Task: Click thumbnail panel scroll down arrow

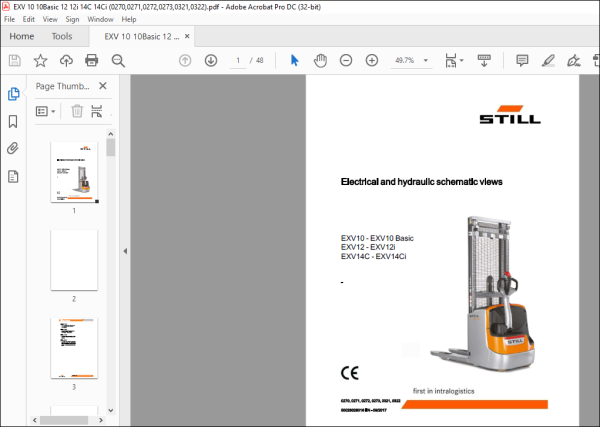Action: 111,411
